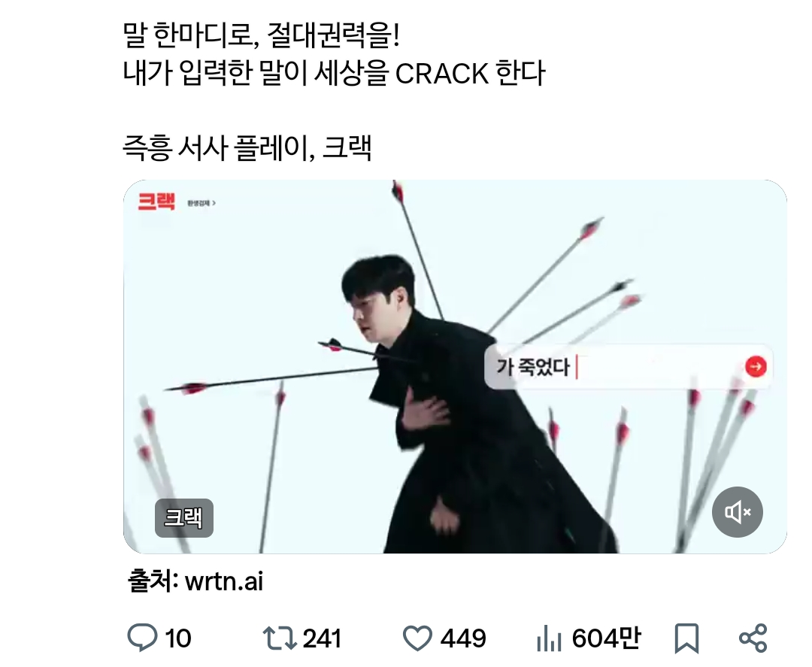Repost using the retweet arrows icon
Image resolution: width=812 pixels, height=667 pixels.
pos(280,638)
